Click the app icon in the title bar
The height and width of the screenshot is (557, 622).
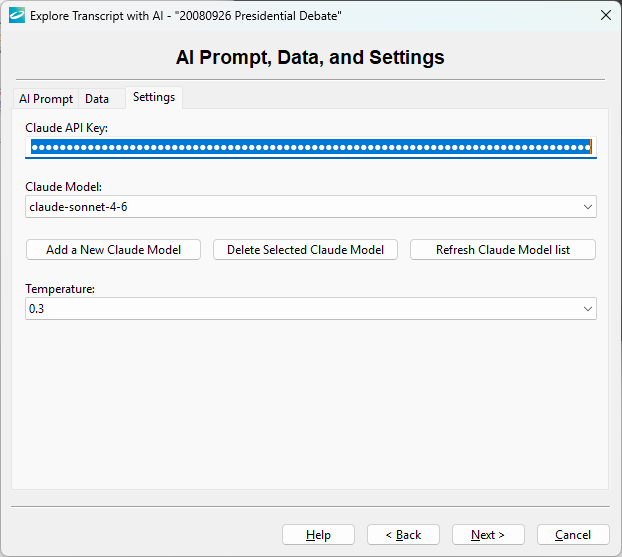[x=16, y=15]
